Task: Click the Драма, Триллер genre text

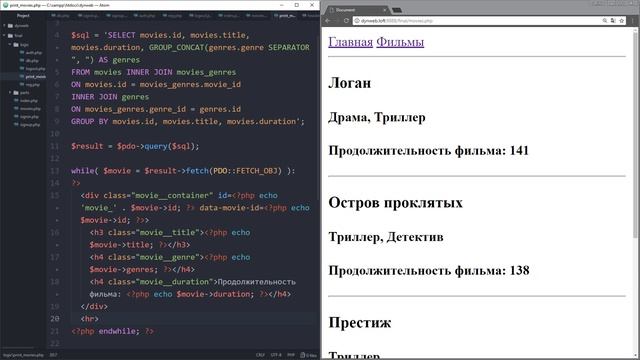Action: 376,118
